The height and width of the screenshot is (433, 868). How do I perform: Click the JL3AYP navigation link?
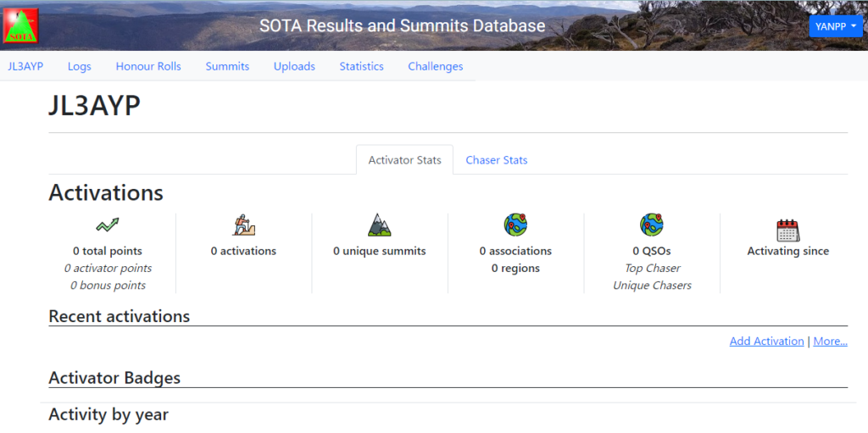pyautogui.click(x=25, y=66)
